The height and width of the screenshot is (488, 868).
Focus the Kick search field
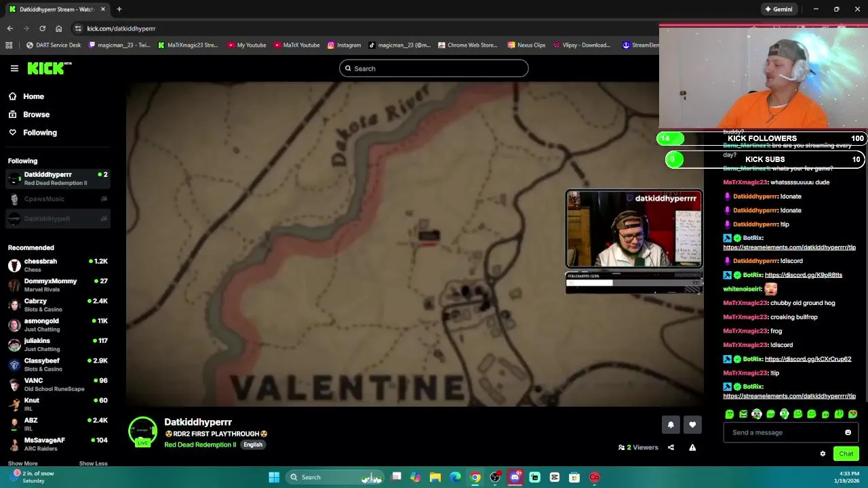(x=434, y=68)
